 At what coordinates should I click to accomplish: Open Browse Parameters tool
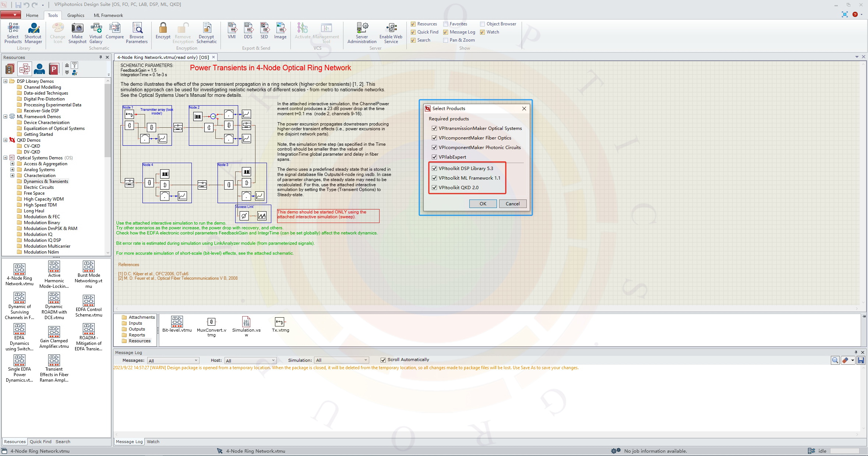coord(137,33)
